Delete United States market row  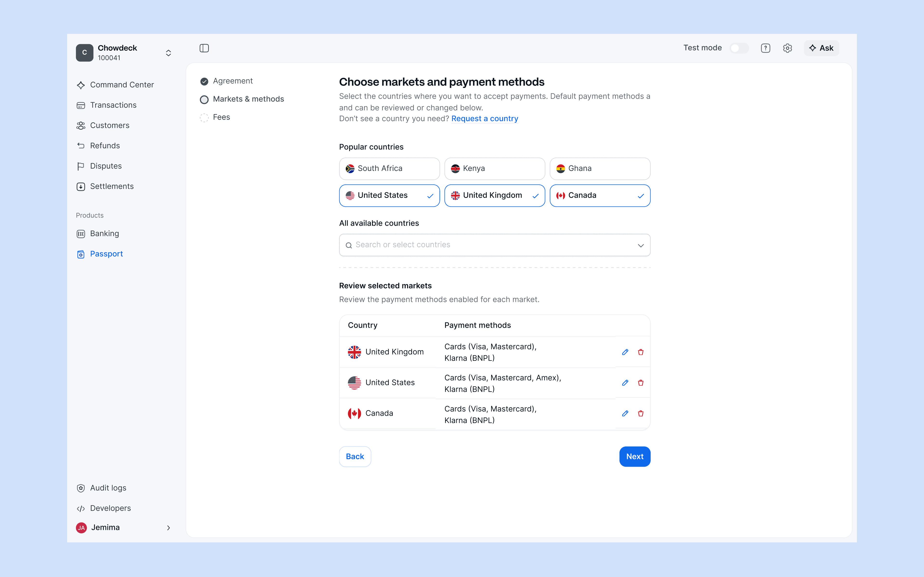point(641,383)
